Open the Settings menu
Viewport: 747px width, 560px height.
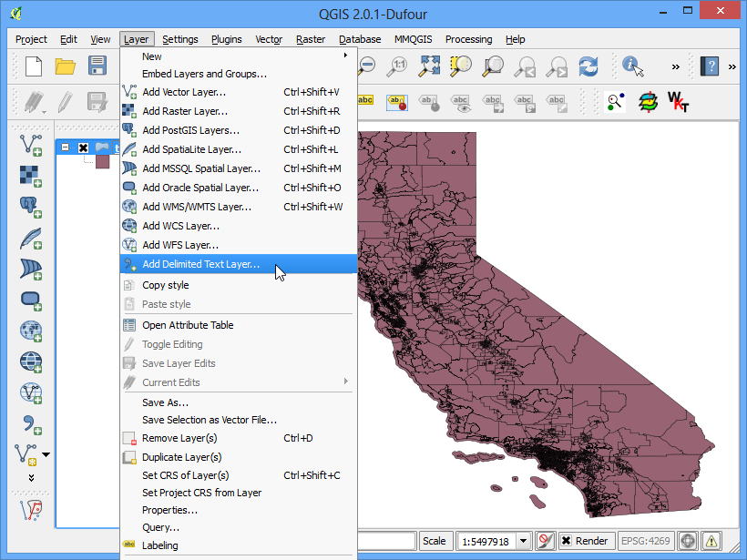click(180, 39)
